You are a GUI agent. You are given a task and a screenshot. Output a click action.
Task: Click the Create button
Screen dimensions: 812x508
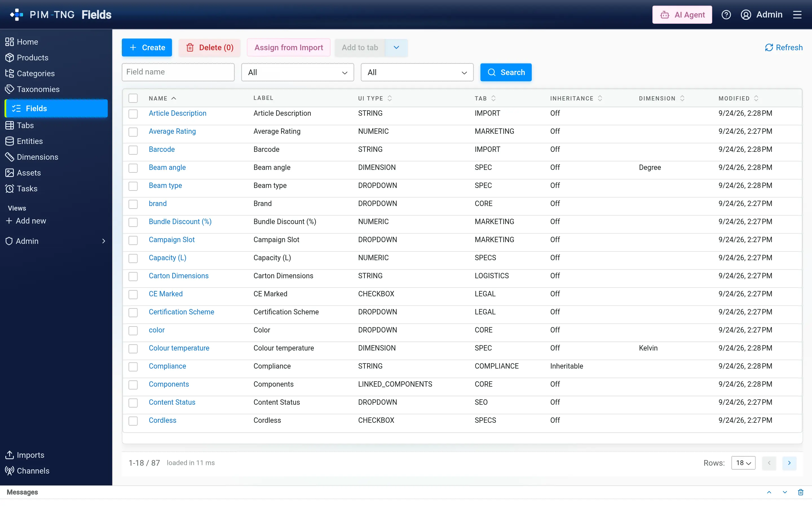pyautogui.click(x=147, y=47)
